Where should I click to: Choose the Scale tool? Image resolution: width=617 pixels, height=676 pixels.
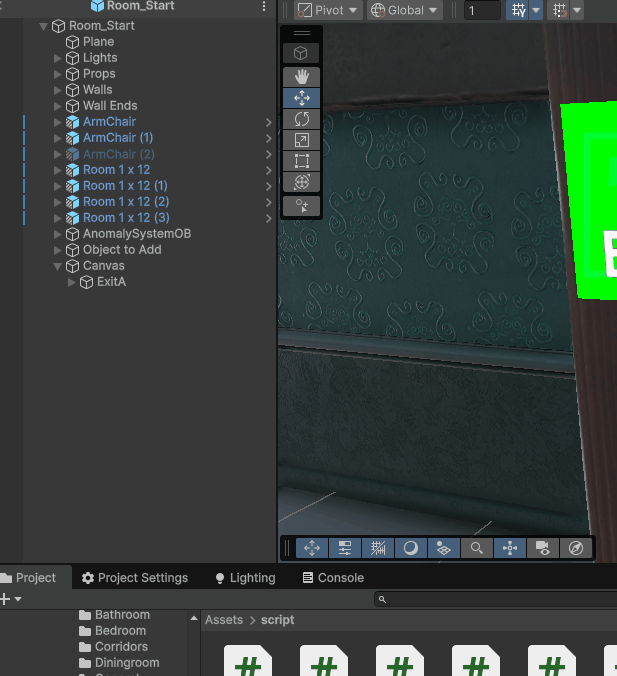[301, 140]
